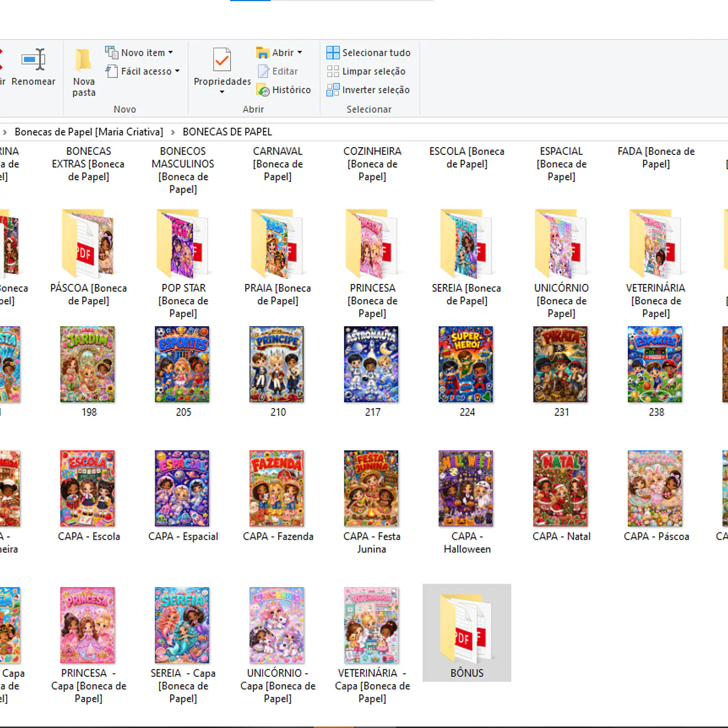Select the POP STAR [Boneca de Papel] folder
The width and height of the screenshot is (728, 728).
pos(183,264)
